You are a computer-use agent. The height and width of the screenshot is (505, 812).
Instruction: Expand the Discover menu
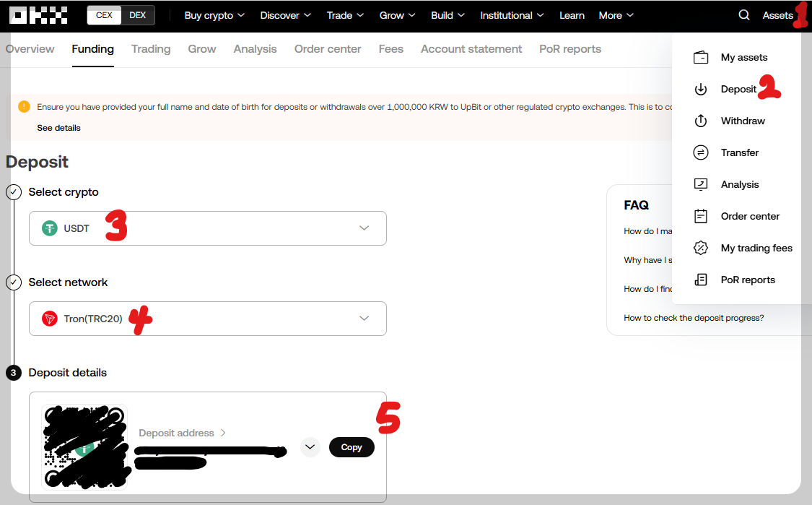point(285,16)
